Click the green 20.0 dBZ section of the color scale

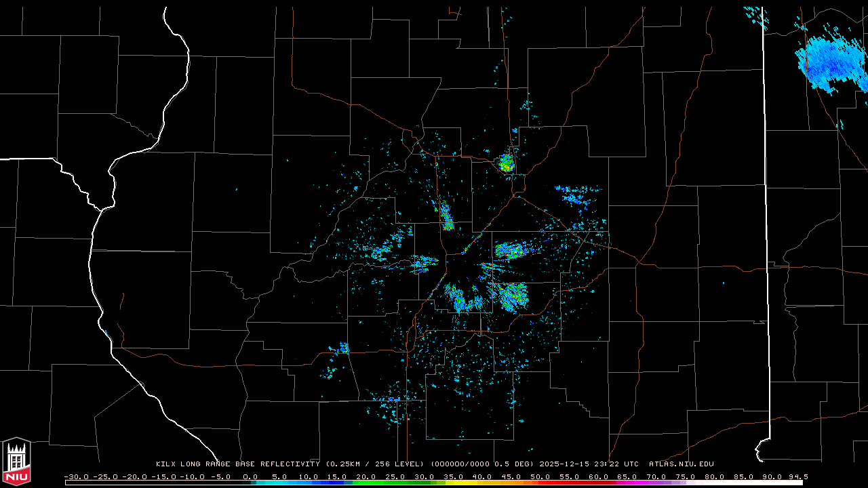366,483
